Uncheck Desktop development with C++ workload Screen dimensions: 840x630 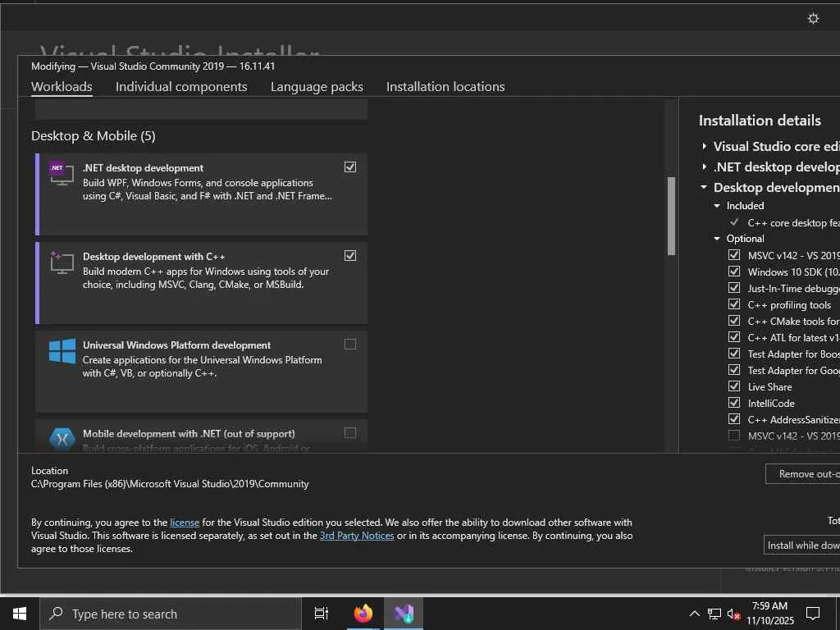349,256
